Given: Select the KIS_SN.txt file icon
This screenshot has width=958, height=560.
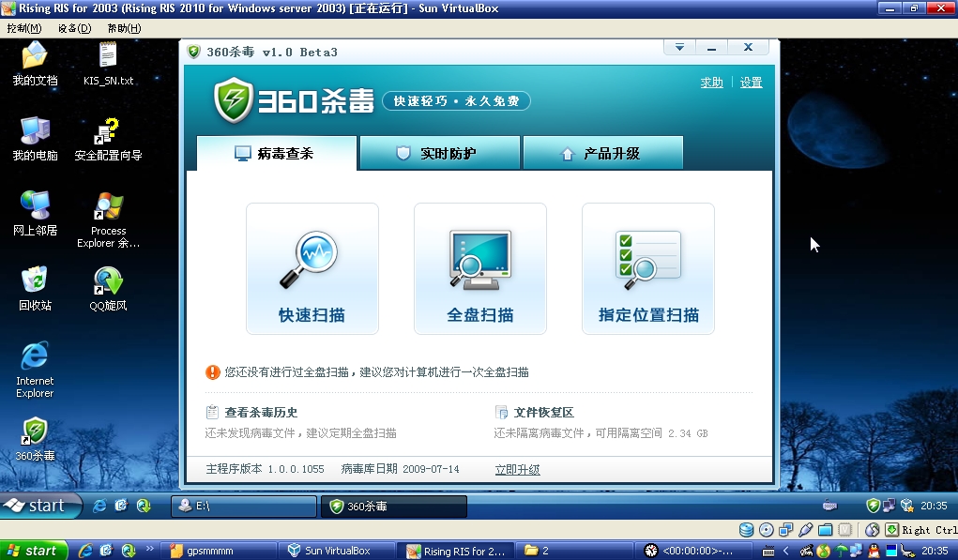Looking at the screenshot, I should [108, 64].
